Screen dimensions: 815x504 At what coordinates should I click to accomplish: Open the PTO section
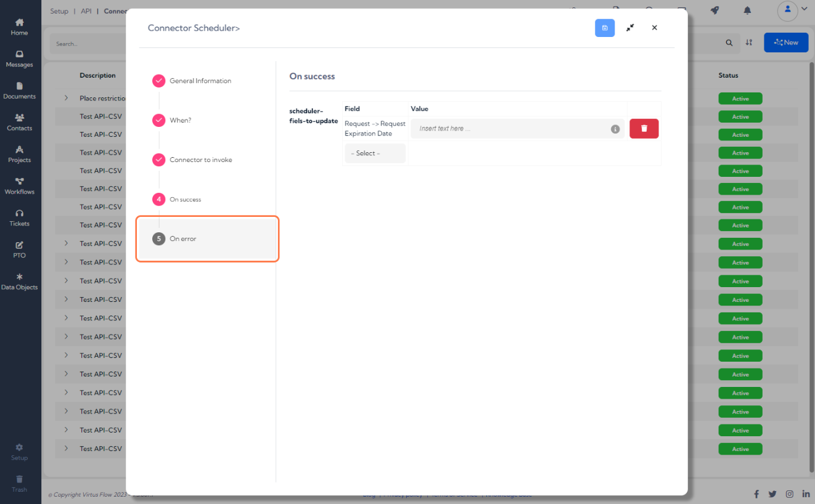pyautogui.click(x=19, y=250)
